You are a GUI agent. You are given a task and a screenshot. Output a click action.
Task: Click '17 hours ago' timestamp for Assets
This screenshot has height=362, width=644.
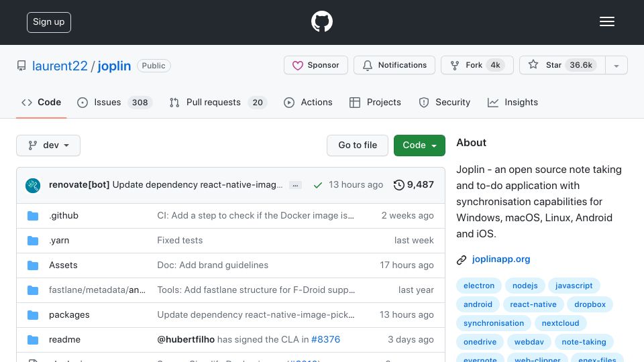(x=407, y=265)
